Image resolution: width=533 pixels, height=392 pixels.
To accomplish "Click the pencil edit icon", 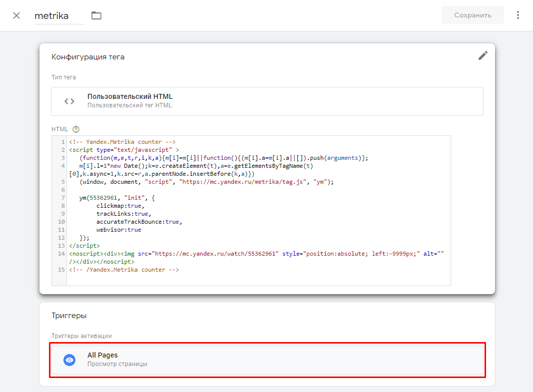I will 483,55.
